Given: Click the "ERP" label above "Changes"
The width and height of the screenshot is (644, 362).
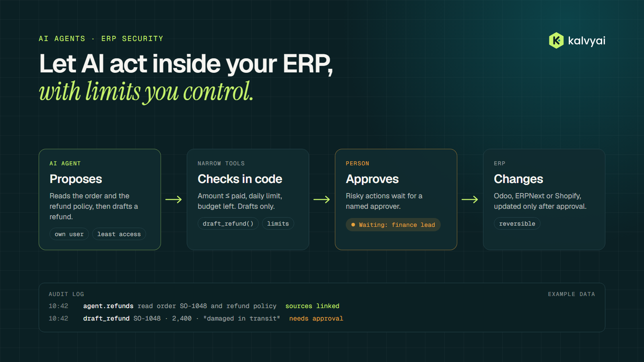Looking at the screenshot, I should pos(500,163).
